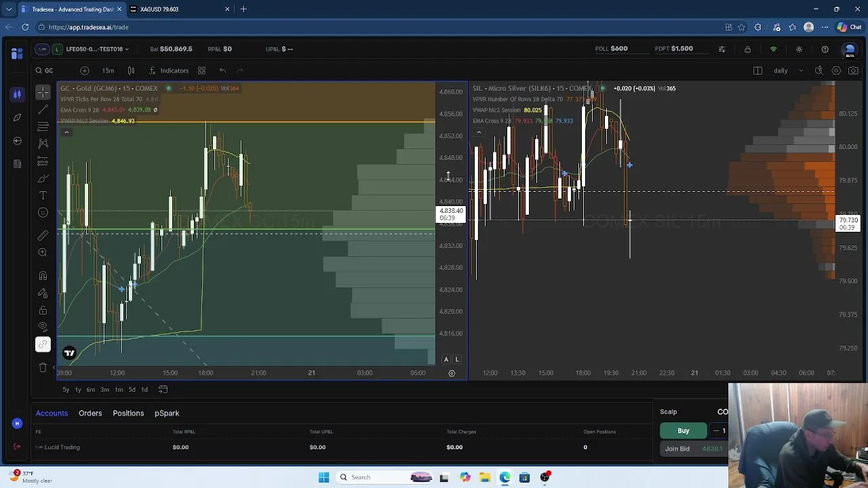
Task: Open the go to date calendar icon
Action: (163, 390)
